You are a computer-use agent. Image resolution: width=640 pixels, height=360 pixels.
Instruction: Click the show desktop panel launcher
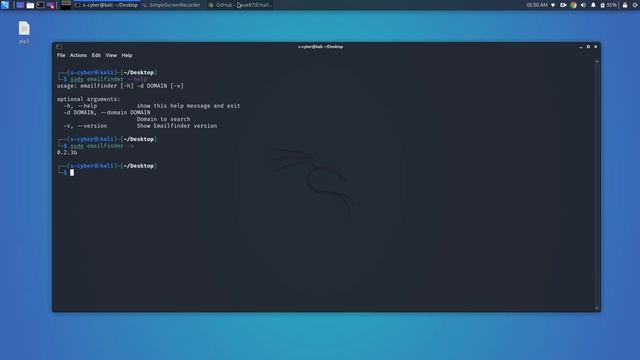(20, 5)
